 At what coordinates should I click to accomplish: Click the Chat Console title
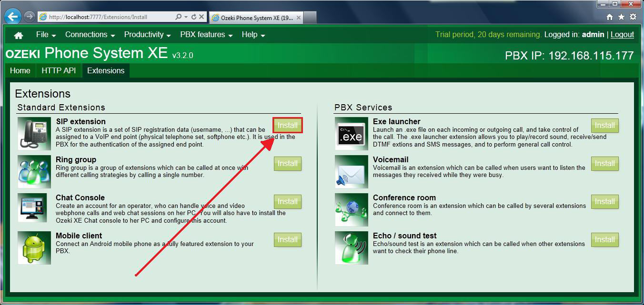[x=80, y=197]
